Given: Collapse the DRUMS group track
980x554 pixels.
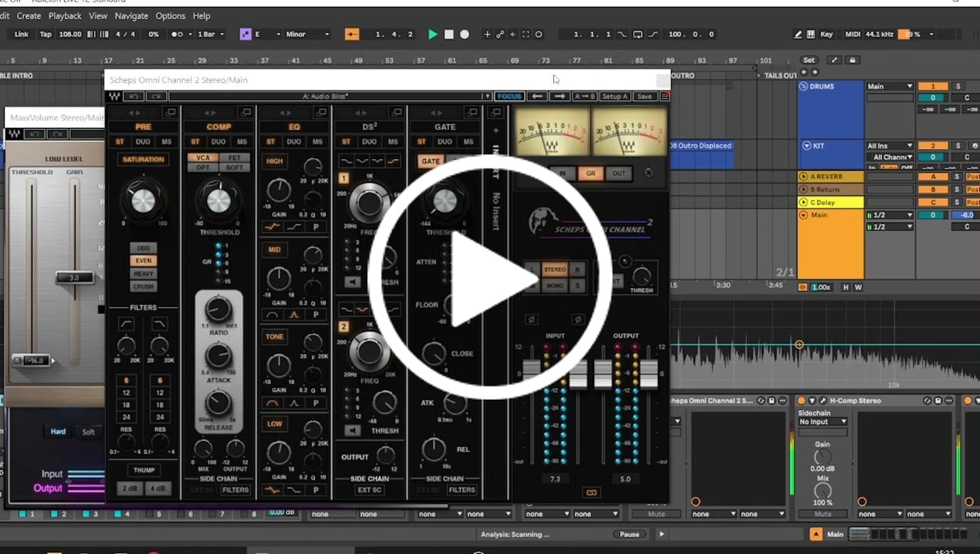Looking at the screenshot, I should (804, 86).
